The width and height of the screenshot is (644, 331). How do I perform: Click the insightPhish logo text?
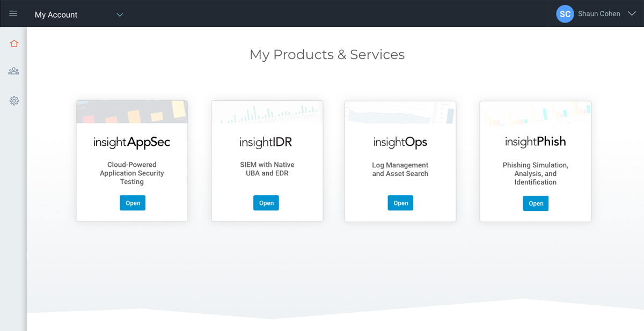(536, 142)
